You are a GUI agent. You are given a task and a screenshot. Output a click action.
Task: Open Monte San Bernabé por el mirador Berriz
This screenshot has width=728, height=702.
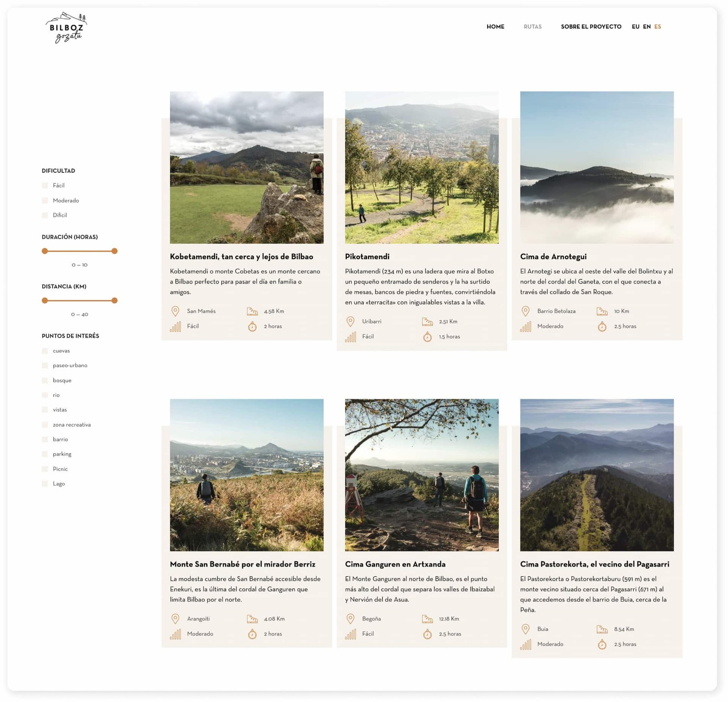tap(243, 564)
